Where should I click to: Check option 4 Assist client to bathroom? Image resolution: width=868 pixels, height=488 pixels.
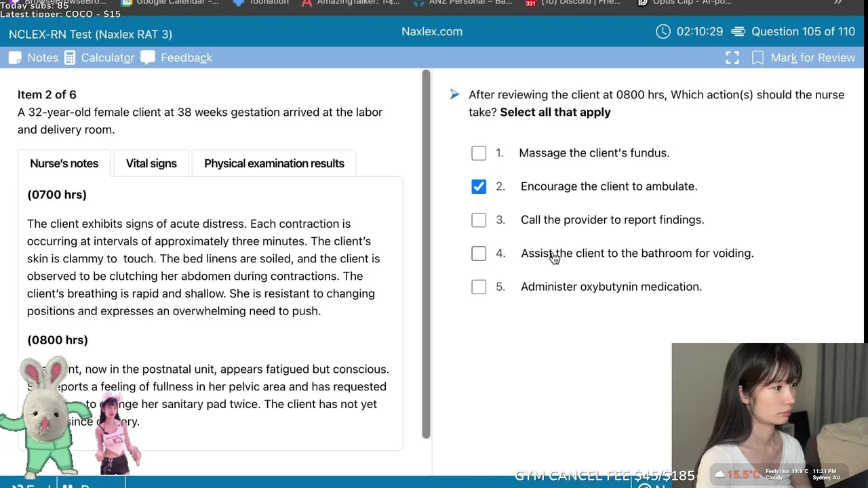479,253
